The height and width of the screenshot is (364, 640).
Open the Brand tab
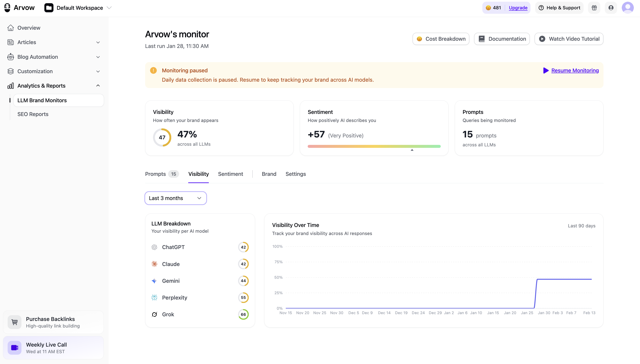pyautogui.click(x=269, y=174)
